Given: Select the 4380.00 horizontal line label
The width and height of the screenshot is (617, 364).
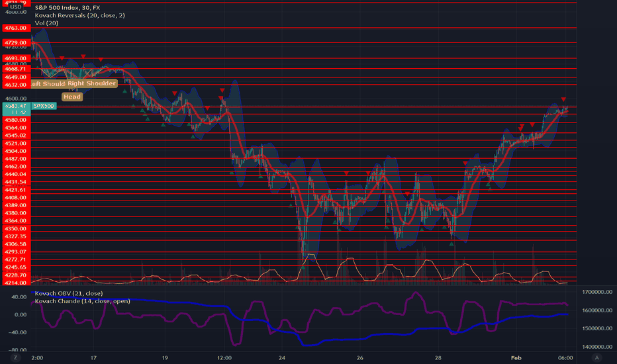Looking at the screenshot, I should click(x=16, y=213).
